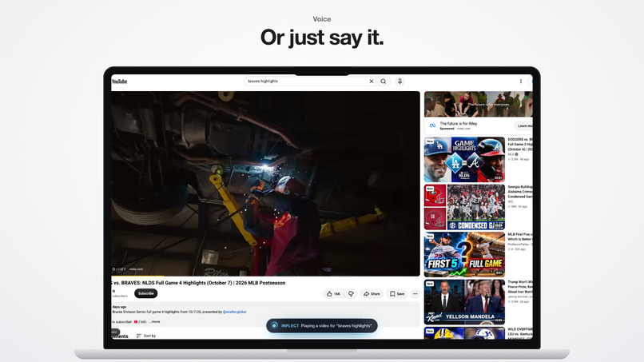Open the meta.com ad link in player
The width and height of the screenshot is (644, 362).
(136, 269)
